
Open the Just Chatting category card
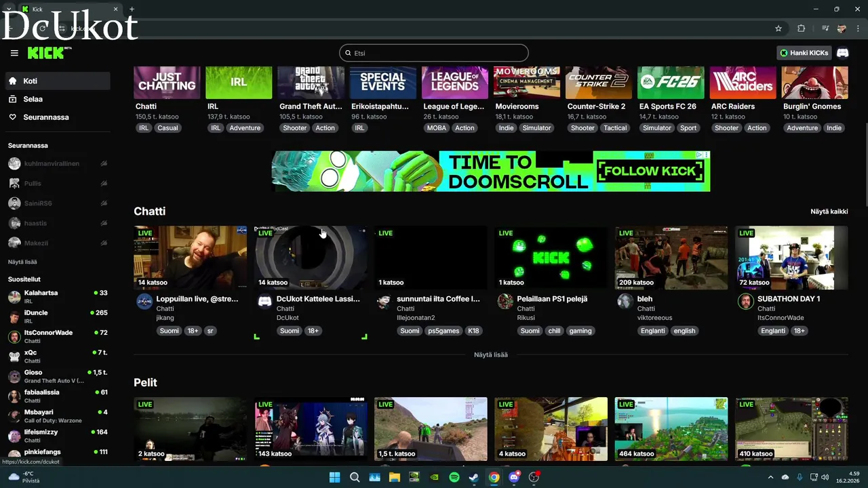(167, 83)
